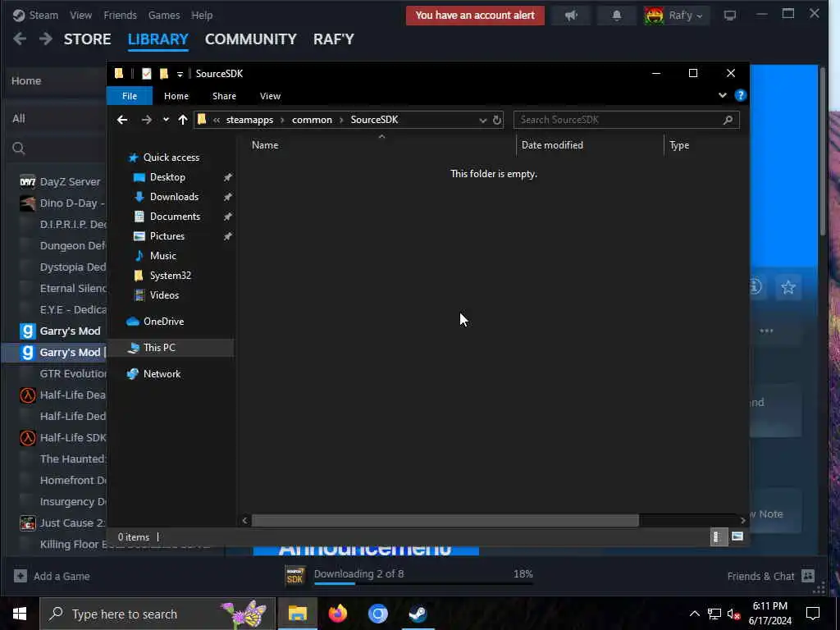Go up one folder in Explorer
Image resolution: width=840 pixels, height=630 pixels.
(183, 120)
